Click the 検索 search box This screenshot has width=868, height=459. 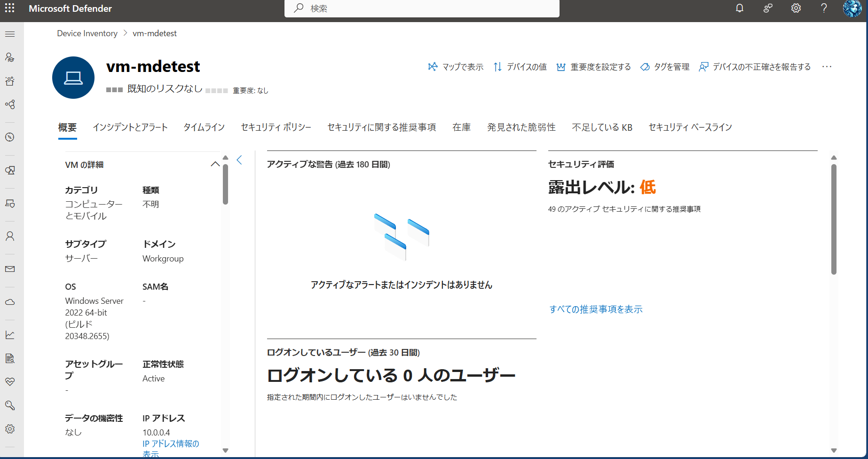(x=422, y=8)
